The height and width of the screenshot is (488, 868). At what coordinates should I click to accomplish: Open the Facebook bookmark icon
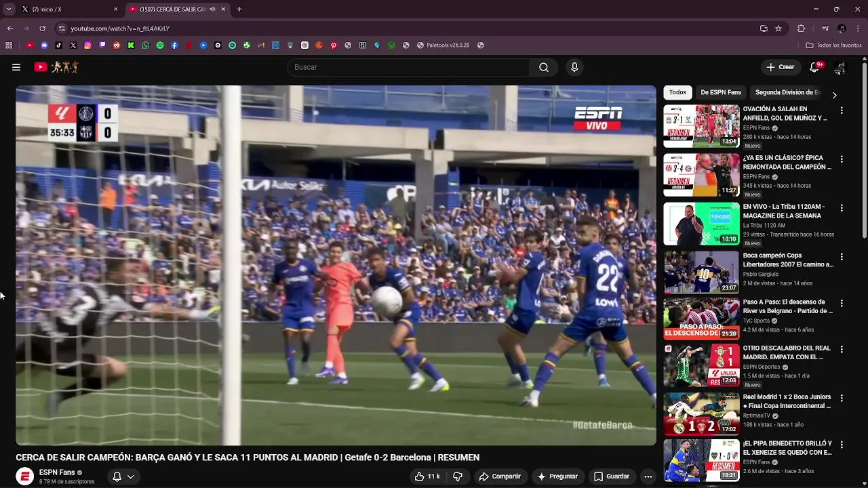coord(174,45)
